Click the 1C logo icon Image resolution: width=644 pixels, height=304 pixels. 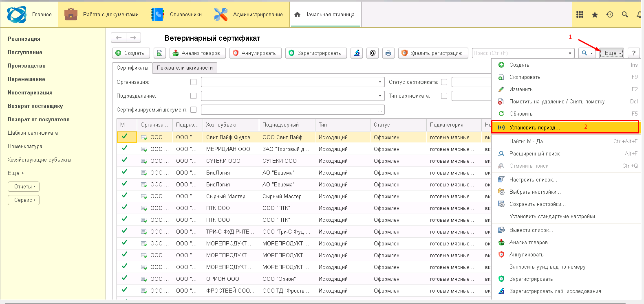tap(17, 15)
